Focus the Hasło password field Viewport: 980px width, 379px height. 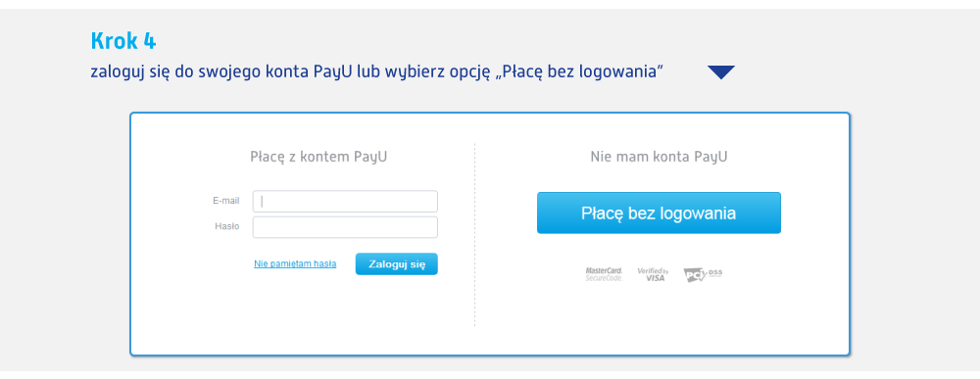tap(345, 227)
